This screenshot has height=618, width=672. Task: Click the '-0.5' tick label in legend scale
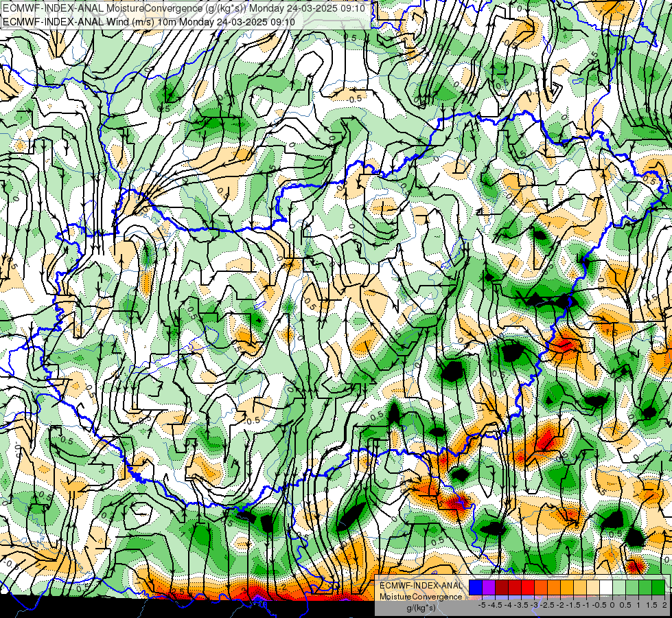599,605
